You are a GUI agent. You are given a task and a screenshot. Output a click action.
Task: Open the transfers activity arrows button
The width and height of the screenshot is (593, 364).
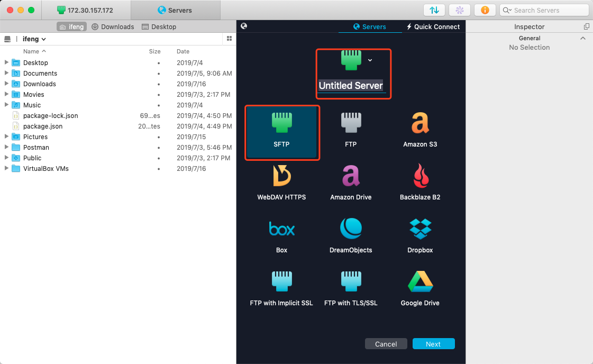[x=434, y=10]
